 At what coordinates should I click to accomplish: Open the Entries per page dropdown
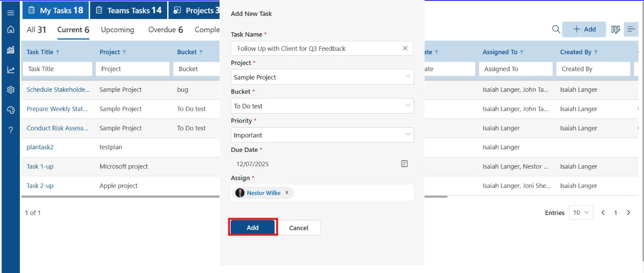tap(581, 212)
